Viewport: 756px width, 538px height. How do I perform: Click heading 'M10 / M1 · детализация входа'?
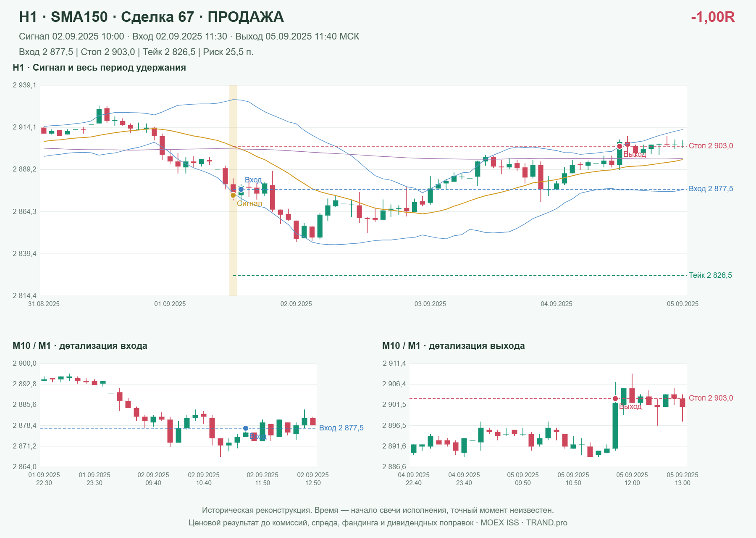pos(80,346)
